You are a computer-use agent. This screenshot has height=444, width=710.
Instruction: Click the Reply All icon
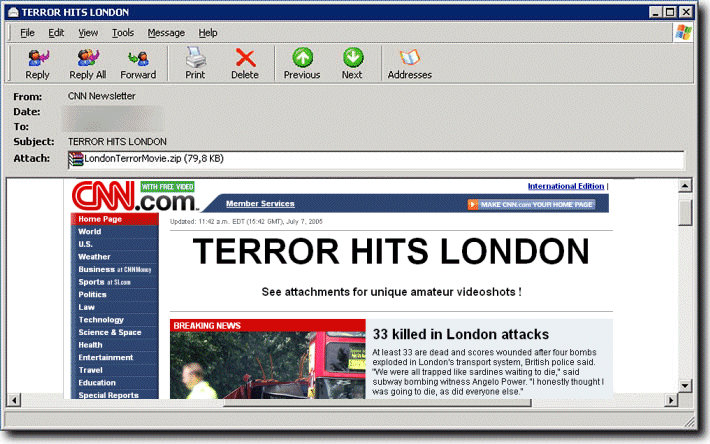85,64
